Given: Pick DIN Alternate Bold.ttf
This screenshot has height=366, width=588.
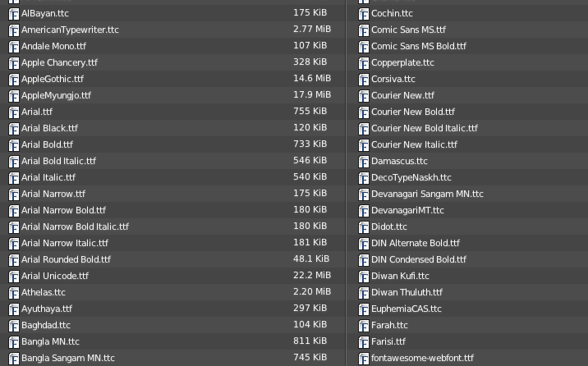Looking at the screenshot, I should click(x=416, y=243).
